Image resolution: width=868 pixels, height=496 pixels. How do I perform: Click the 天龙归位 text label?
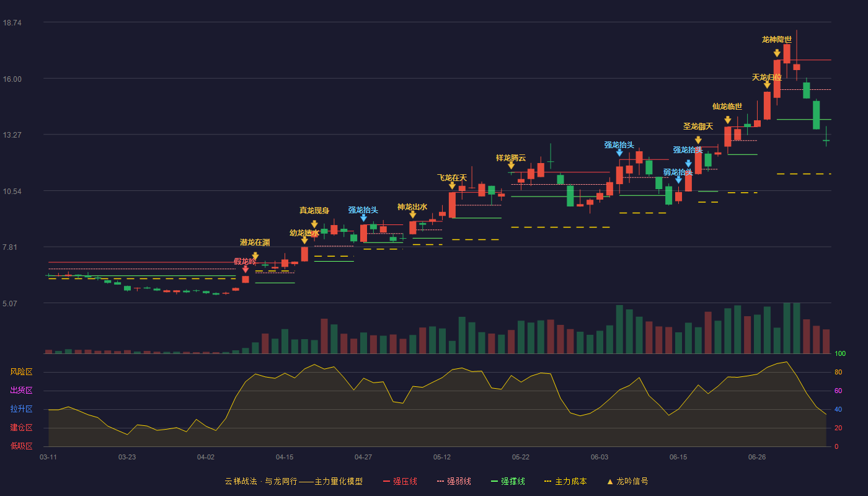(x=767, y=77)
